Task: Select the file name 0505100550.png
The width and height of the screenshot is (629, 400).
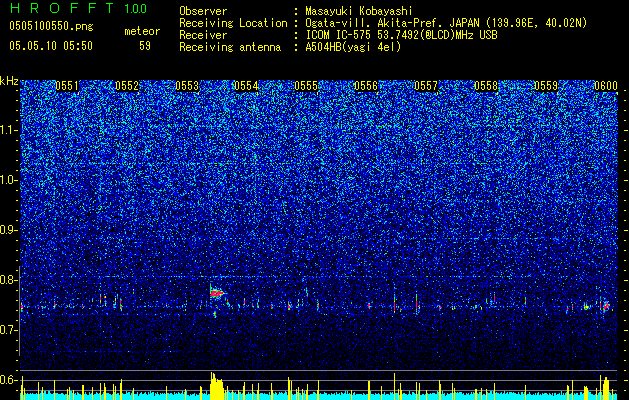Action: pyautogui.click(x=51, y=27)
